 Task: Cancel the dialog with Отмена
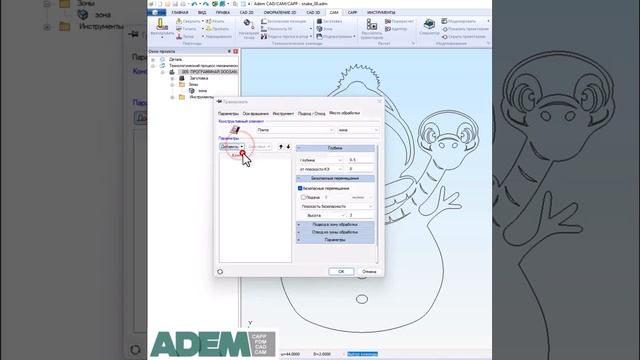[369, 271]
